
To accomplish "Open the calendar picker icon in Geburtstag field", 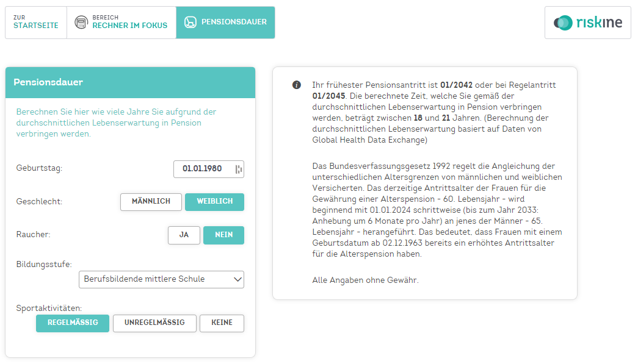I will 239,170.
